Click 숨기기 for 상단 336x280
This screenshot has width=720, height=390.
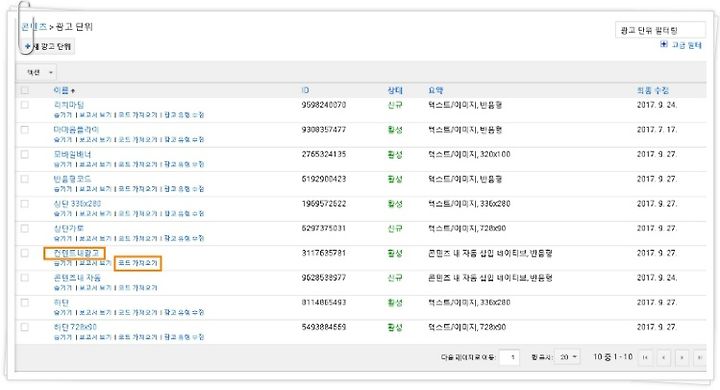[63, 214]
